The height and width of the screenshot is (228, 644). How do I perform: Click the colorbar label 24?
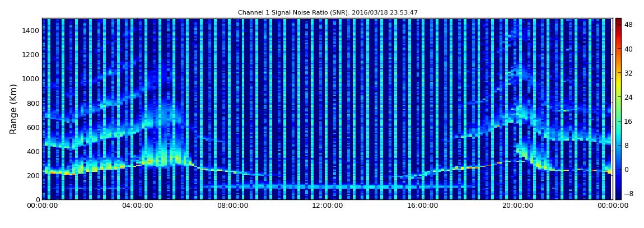[x=628, y=97]
